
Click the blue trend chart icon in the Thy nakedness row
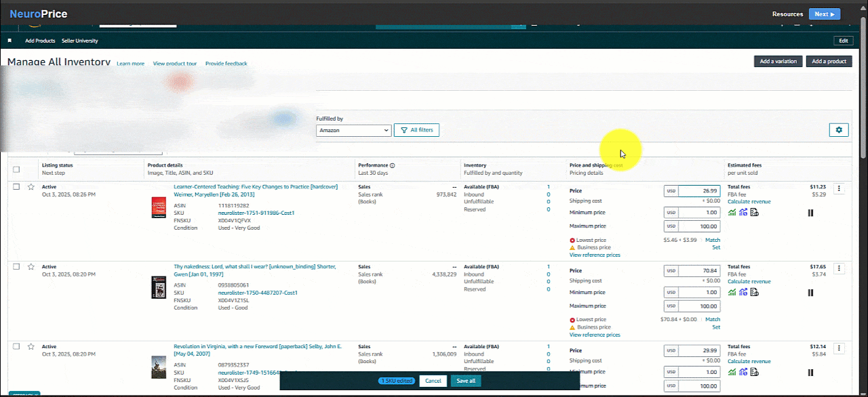pyautogui.click(x=743, y=293)
